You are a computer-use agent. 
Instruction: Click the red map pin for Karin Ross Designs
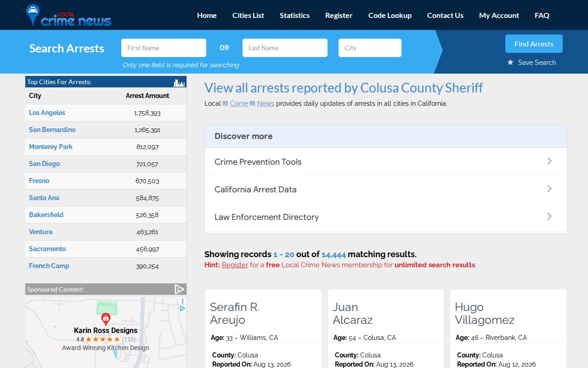point(106,319)
